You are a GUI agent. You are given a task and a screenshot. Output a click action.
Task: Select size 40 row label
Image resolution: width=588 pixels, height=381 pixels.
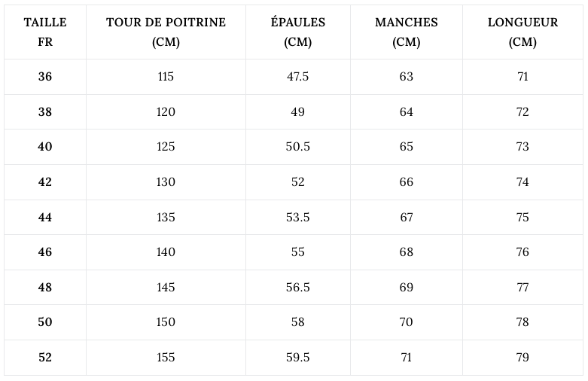[x=45, y=147]
